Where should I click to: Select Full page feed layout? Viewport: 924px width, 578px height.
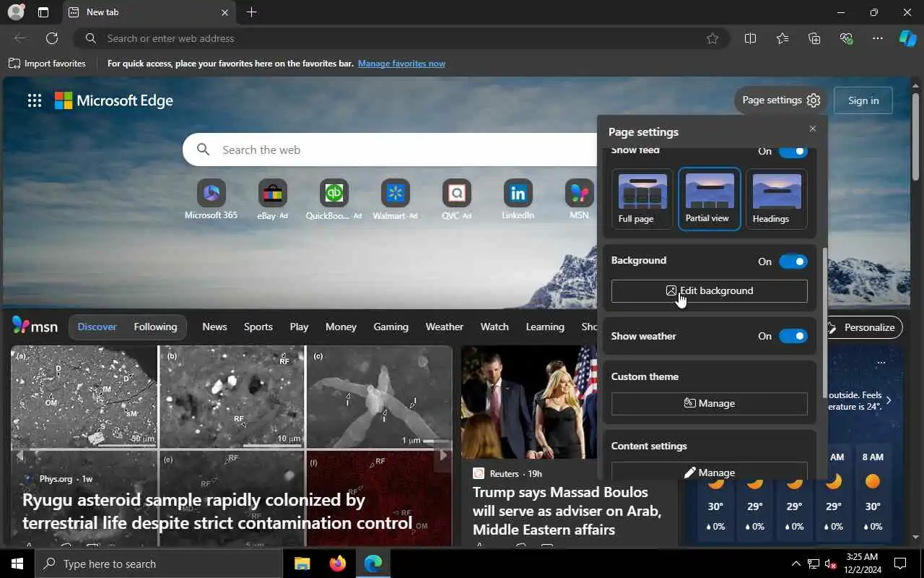[x=642, y=199]
